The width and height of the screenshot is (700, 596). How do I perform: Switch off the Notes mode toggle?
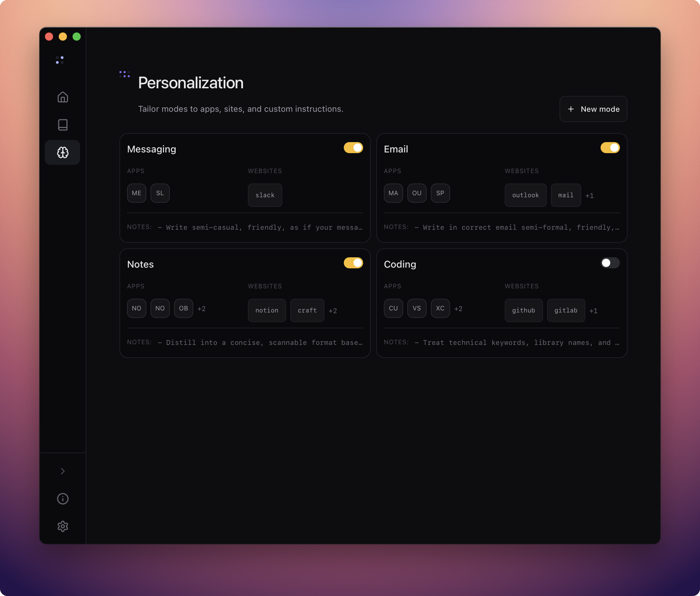[353, 263]
